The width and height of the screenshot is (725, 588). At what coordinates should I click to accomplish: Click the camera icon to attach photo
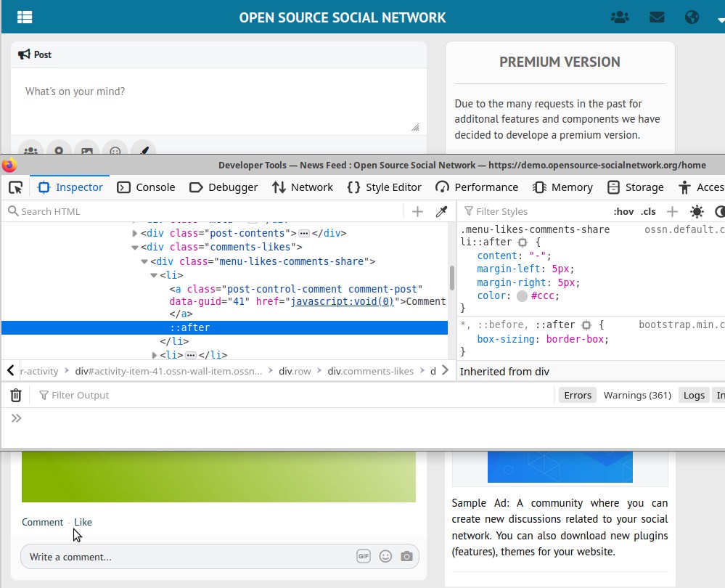pyautogui.click(x=406, y=557)
